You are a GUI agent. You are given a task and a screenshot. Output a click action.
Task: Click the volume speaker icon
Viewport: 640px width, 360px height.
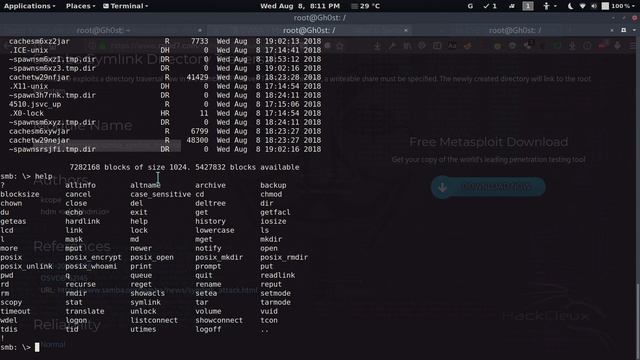[x=594, y=6]
